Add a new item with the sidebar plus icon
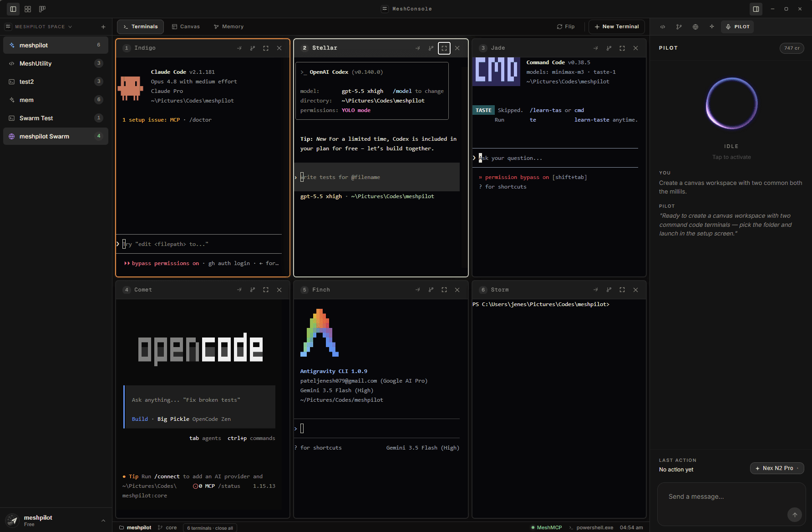Viewport: 812px width, 532px height. 103,27
